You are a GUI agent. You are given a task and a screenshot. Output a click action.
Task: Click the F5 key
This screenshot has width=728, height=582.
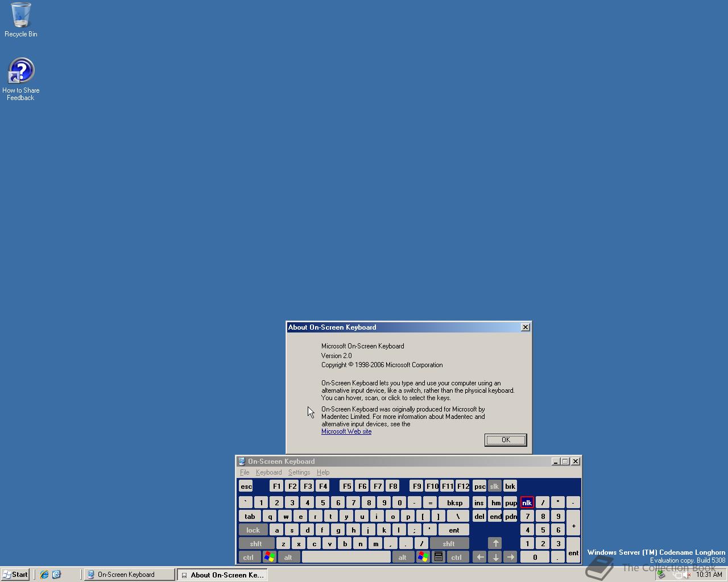pyautogui.click(x=347, y=487)
